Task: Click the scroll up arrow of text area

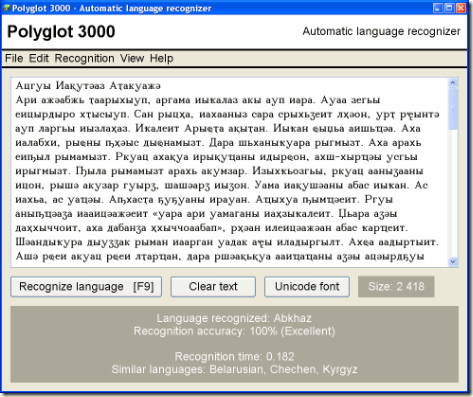Action: click(453, 82)
